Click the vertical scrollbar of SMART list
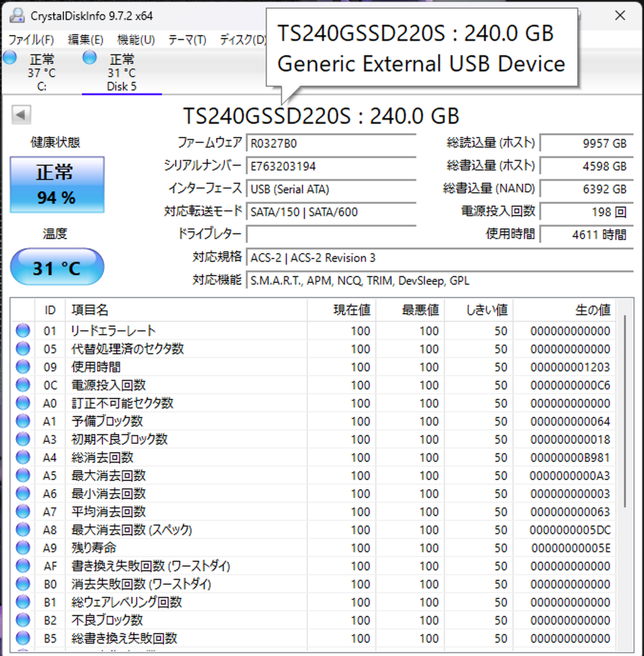The width and height of the screenshot is (644, 656). pos(625,410)
